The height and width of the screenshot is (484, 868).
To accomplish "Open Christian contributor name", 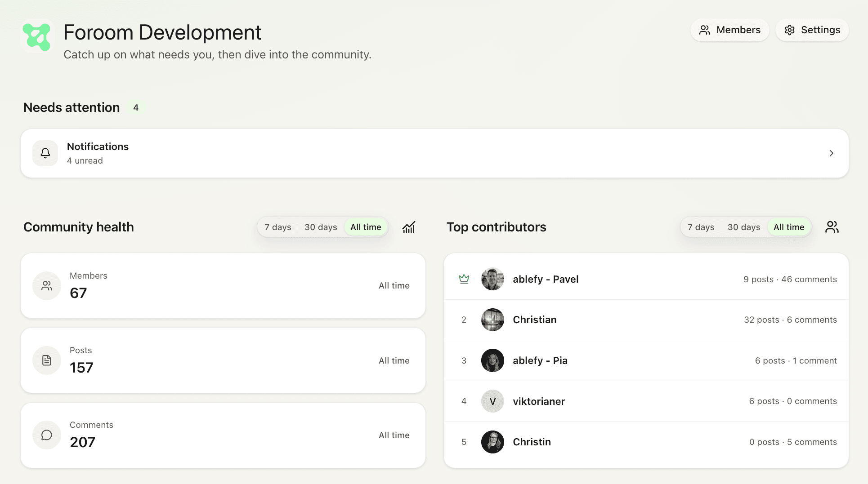I will (x=535, y=320).
